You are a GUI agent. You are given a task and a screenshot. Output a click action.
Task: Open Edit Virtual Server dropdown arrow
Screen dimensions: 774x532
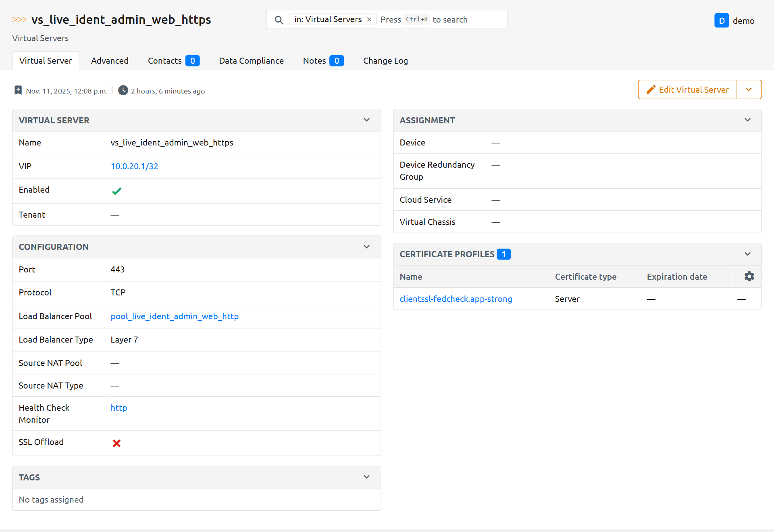(749, 89)
